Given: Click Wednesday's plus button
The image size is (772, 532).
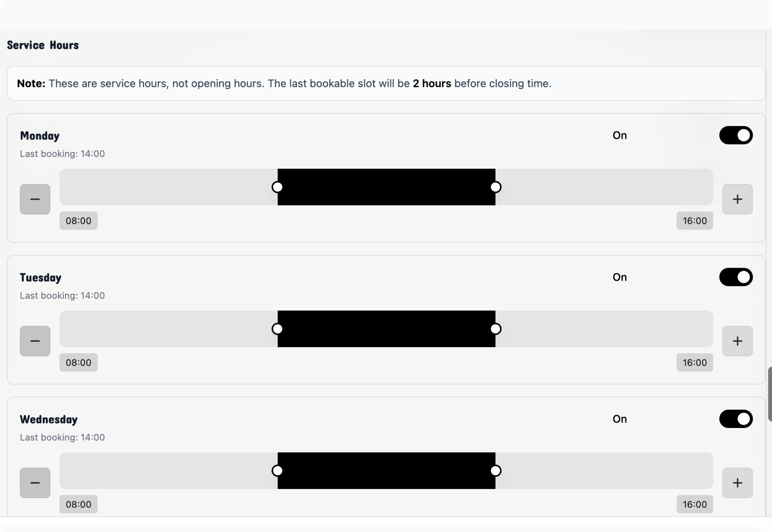Looking at the screenshot, I should coord(737,483).
